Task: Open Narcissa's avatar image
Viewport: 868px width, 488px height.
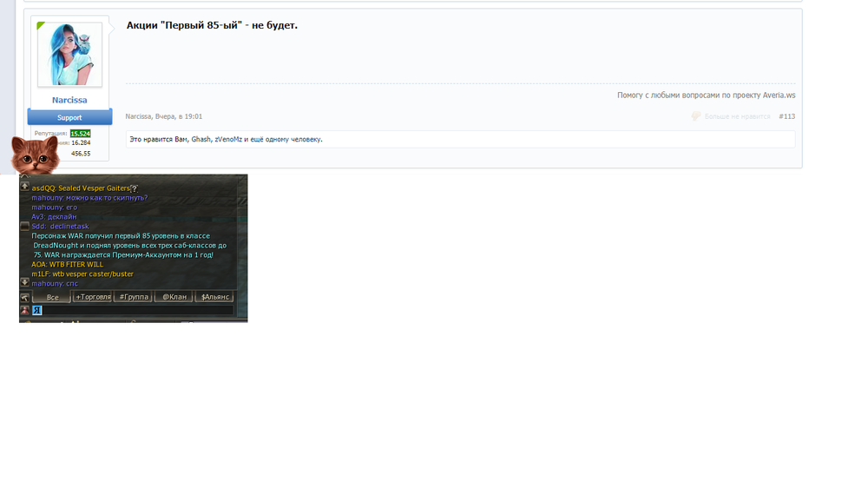Action: pyautogui.click(x=69, y=55)
